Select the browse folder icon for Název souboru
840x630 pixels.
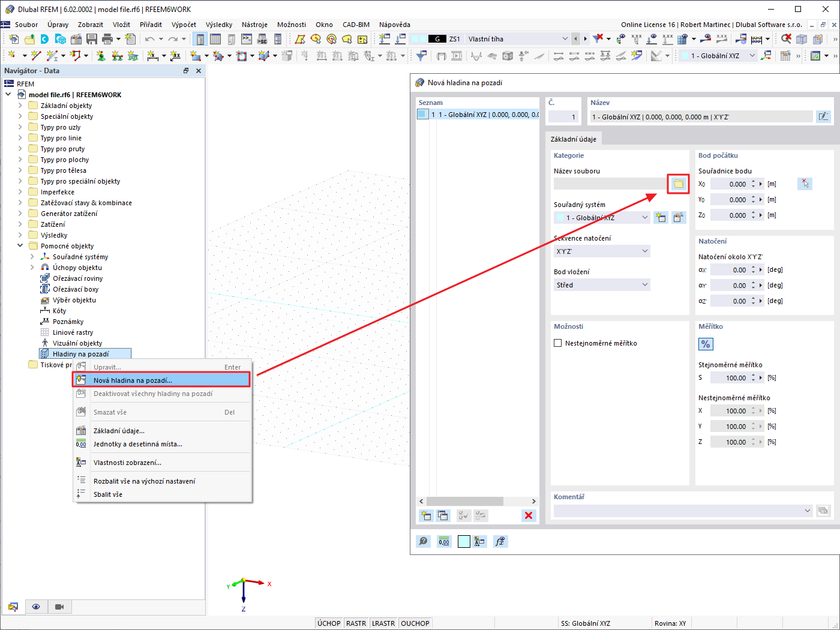678,184
